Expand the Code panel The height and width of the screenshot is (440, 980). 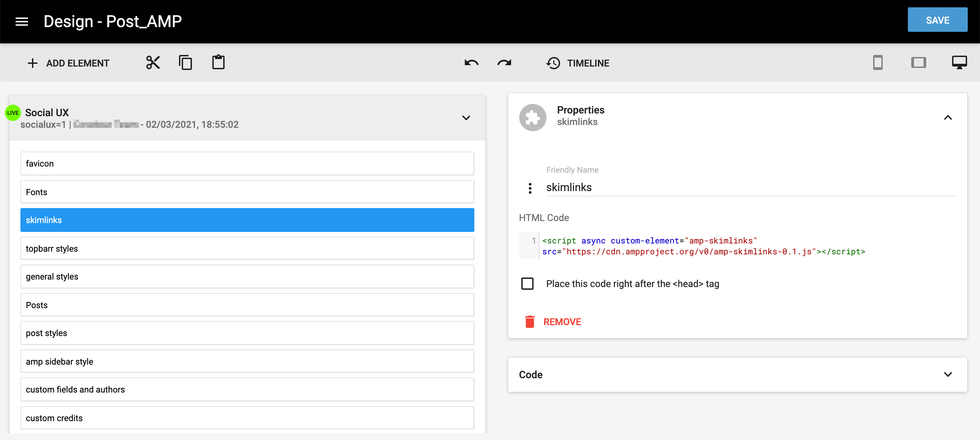[948, 374]
